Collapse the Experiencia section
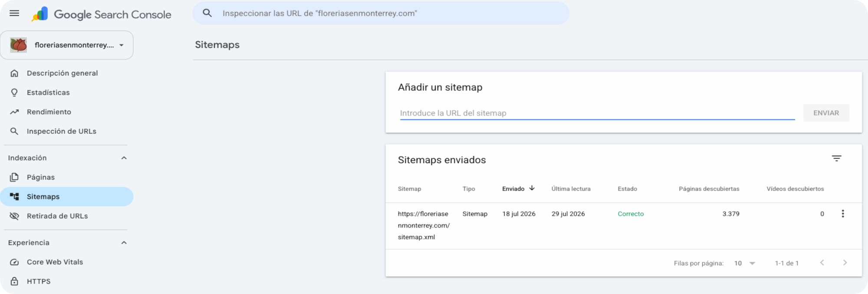Screen dimensions: 868x294 [124, 242]
